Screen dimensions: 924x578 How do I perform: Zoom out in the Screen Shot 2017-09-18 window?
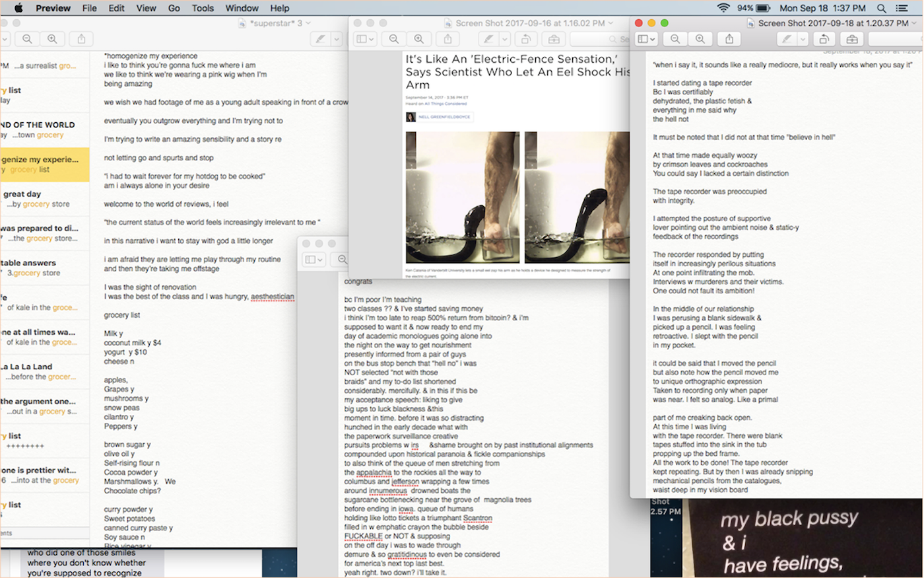(675, 39)
